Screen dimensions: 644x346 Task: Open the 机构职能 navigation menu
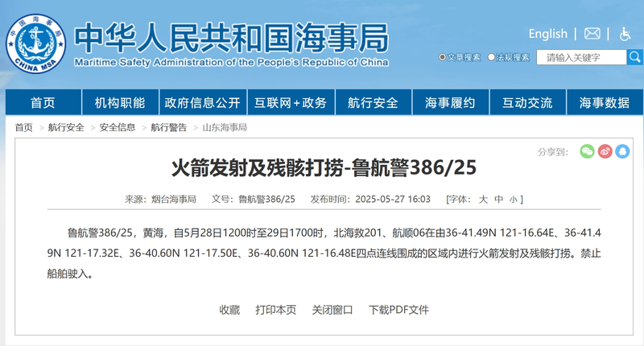[x=120, y=102]
